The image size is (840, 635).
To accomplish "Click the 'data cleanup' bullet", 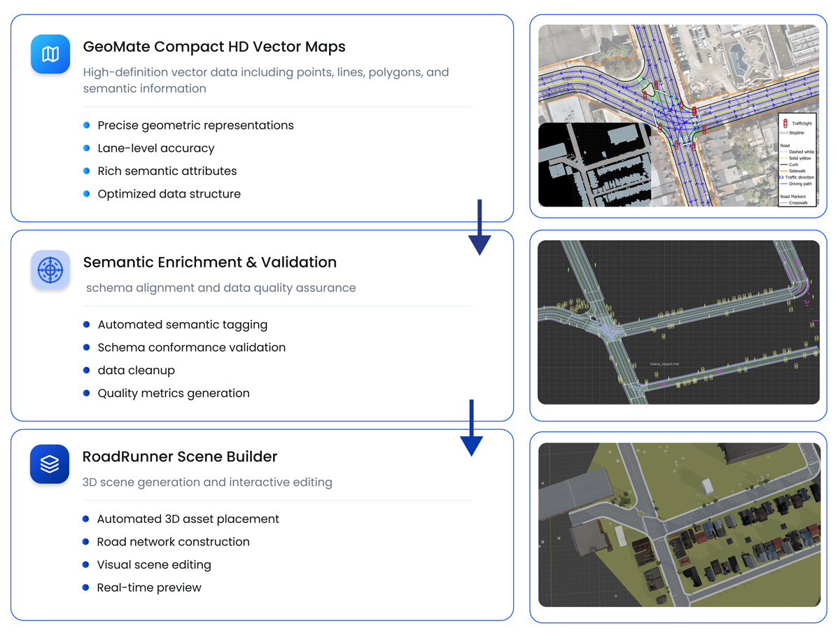I will pos(129,370).
